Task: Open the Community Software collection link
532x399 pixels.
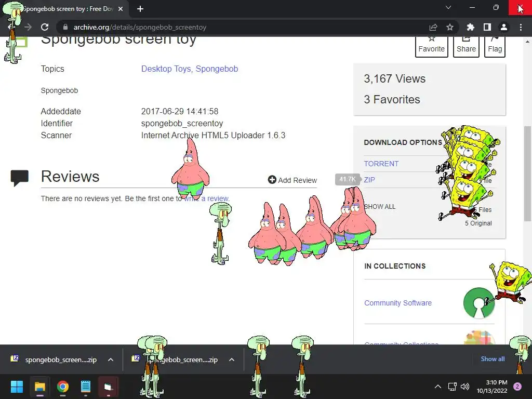Action: coord(398,303)
